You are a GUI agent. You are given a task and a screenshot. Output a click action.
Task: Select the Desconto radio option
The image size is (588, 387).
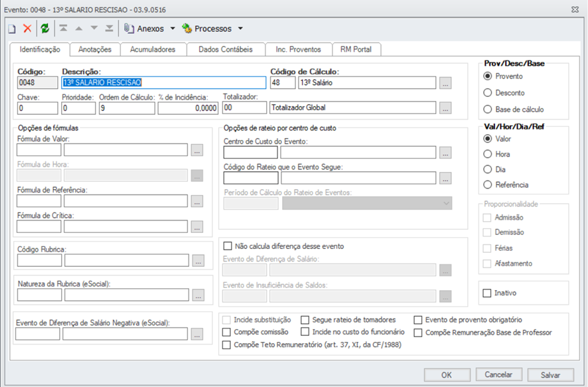(488, 93)
